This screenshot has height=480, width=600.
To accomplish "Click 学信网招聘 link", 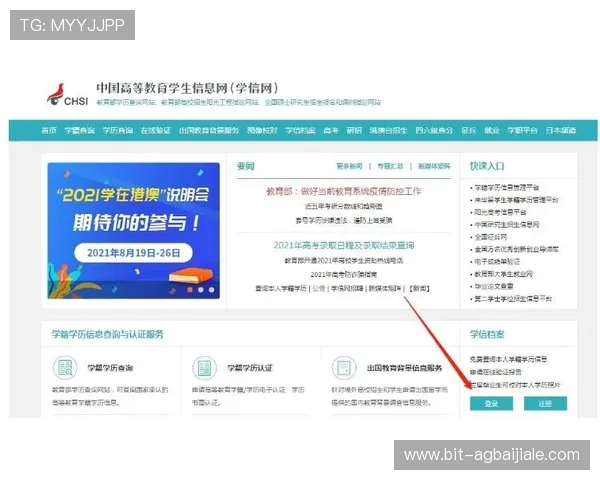I will 347,288.
